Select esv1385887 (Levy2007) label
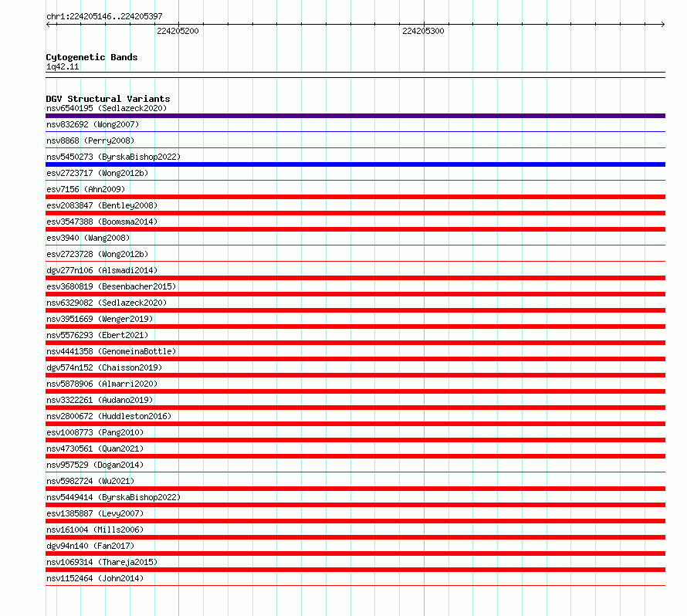 tap(95, 513)
